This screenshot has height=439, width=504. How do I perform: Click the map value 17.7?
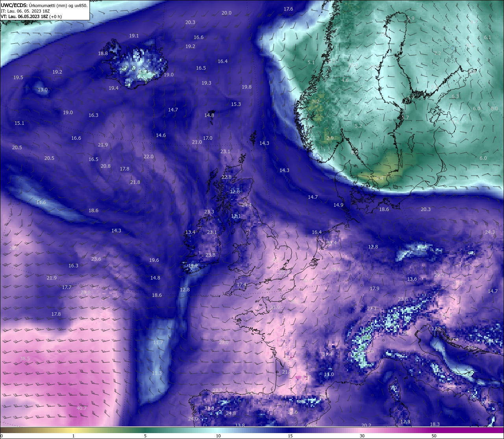(x=67, y=287)
